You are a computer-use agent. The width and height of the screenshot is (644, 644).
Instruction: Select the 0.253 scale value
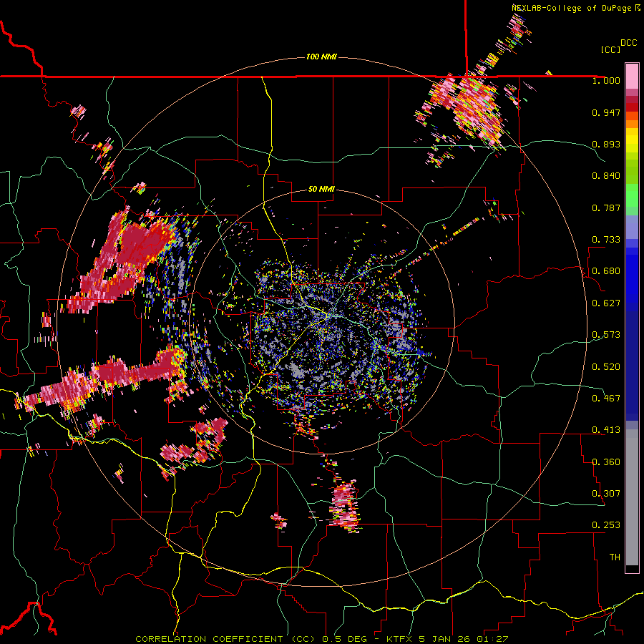[606, 525]
